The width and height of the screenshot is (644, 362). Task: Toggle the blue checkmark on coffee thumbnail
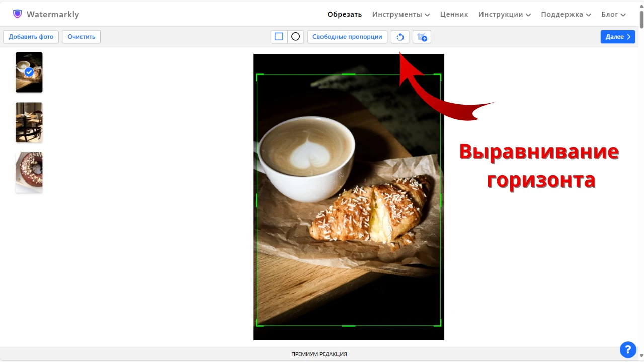[x=29, y=72]
